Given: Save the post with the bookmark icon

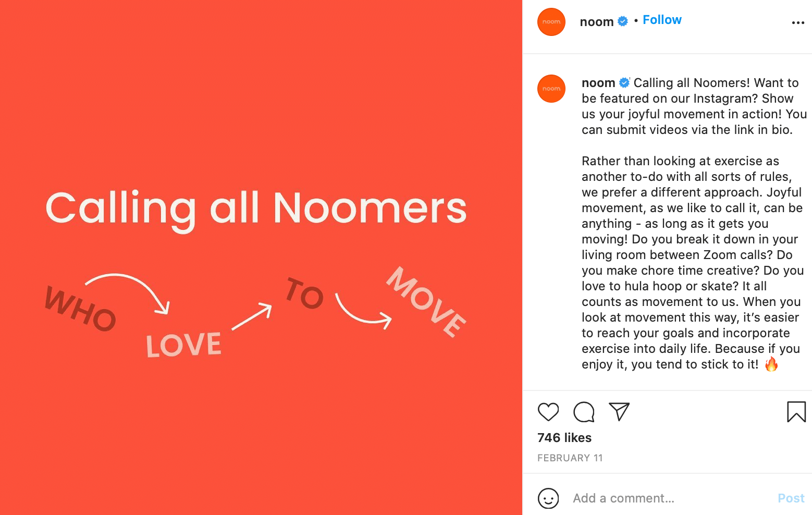Looking at the screenshot, I should (796, 412).
